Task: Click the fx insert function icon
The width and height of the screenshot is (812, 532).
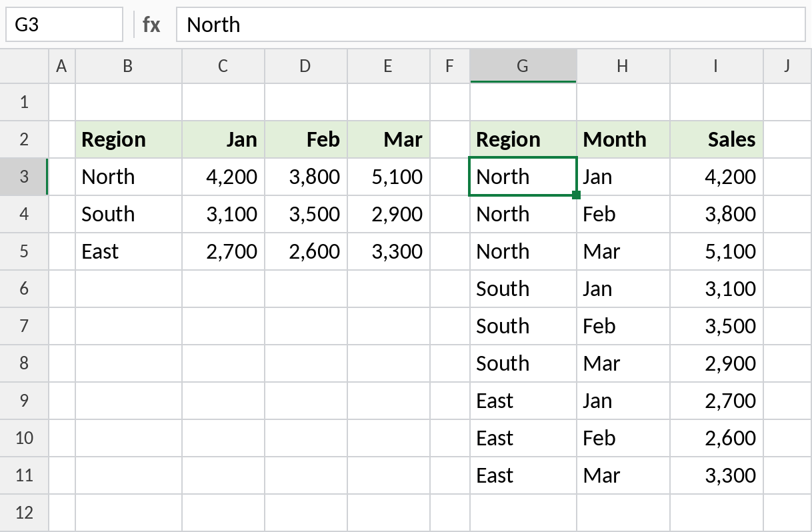Action: pyautogui.click(x=151, y=25)
